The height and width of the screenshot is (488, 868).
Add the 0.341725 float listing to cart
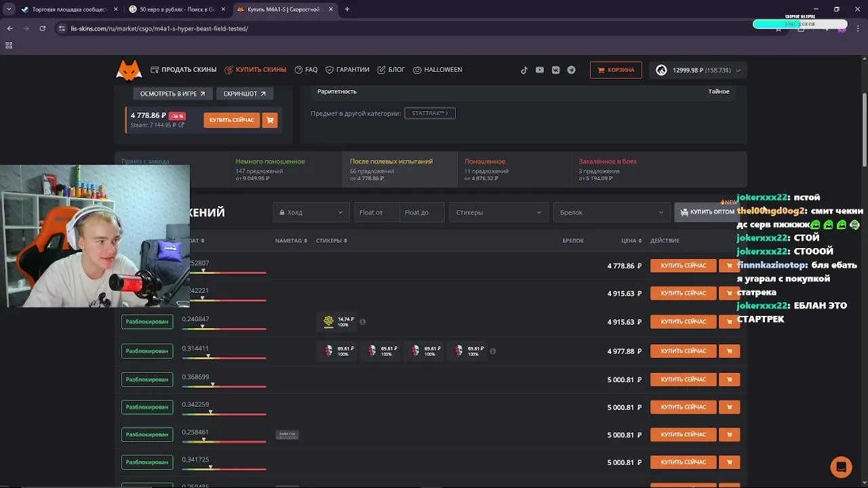[730, 462]
